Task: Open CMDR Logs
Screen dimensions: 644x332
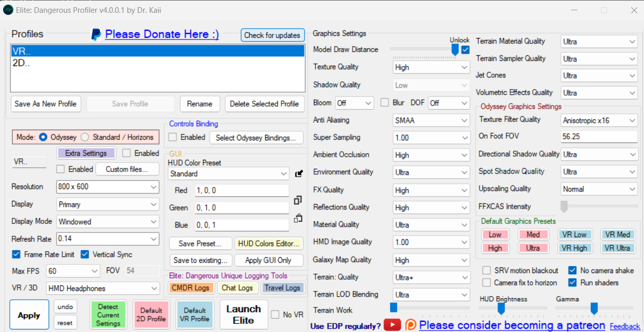Action: [191, 288]
